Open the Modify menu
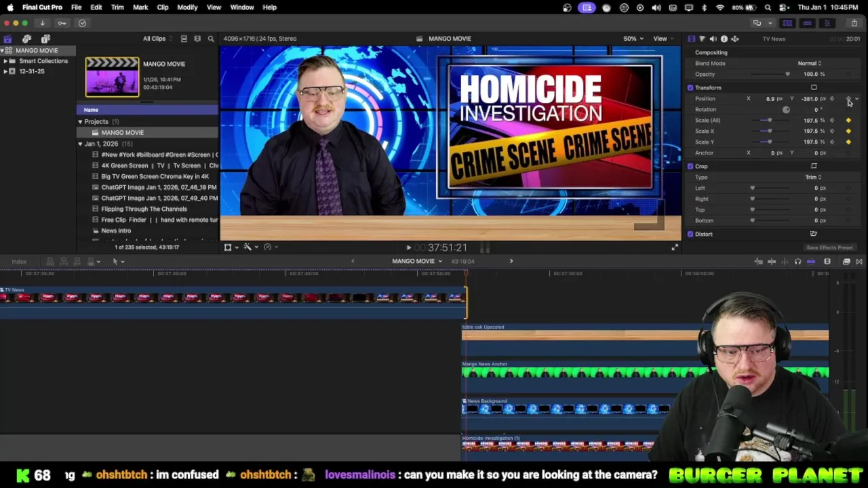This screenshot has height=488, width=868. 187,7
